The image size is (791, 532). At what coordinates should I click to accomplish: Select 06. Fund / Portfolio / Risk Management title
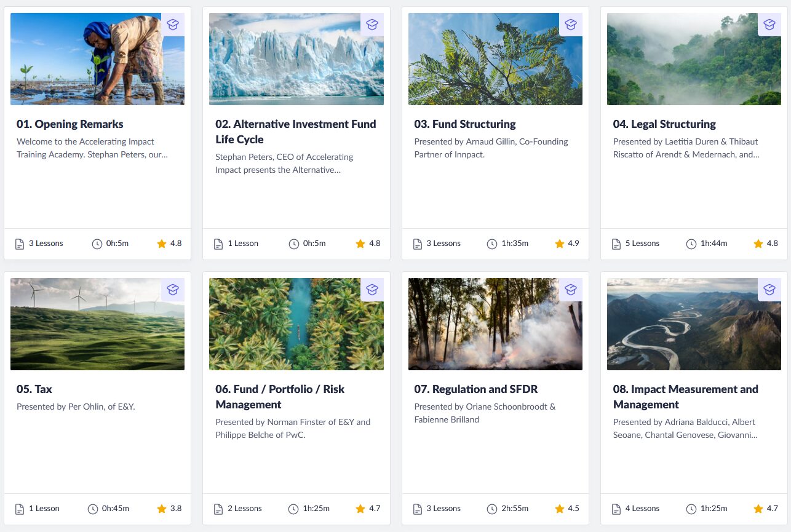(280, 397)
